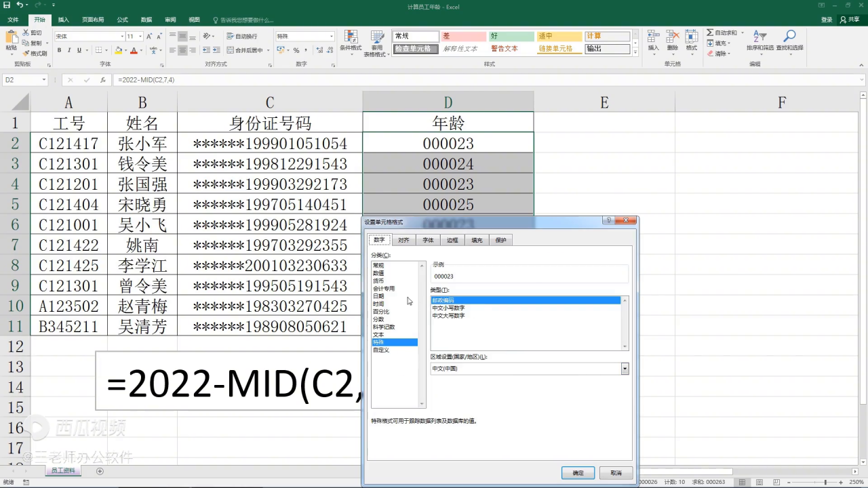
Task: Click the Save icon in the quick access toolbar
Action: coord(6,5)
